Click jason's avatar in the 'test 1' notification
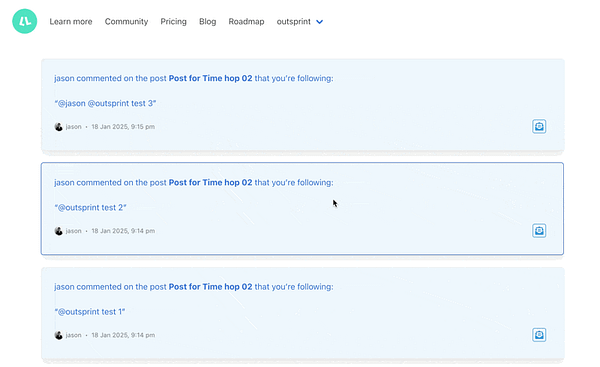 [x=59, y=335]
